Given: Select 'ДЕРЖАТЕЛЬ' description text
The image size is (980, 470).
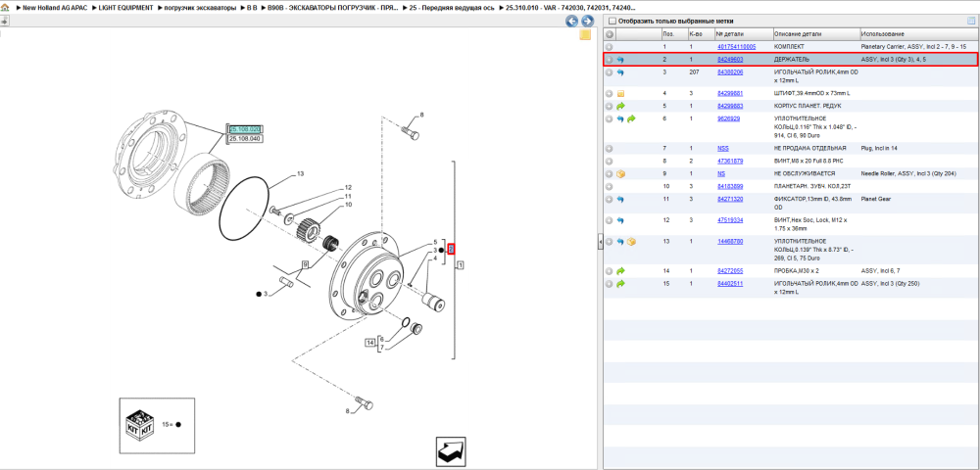Looking at the screenshot, I should coord(791,60).
